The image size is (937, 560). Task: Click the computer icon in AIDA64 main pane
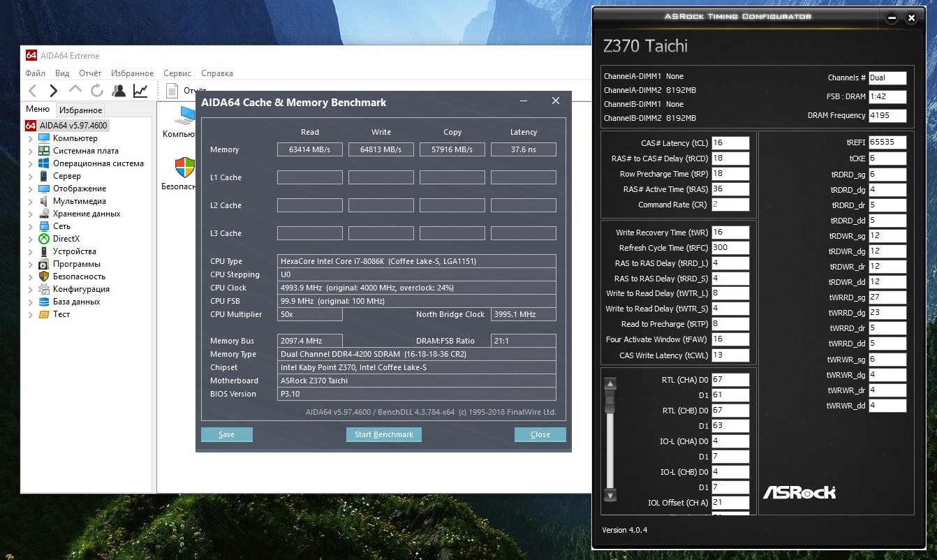point(186,115)
